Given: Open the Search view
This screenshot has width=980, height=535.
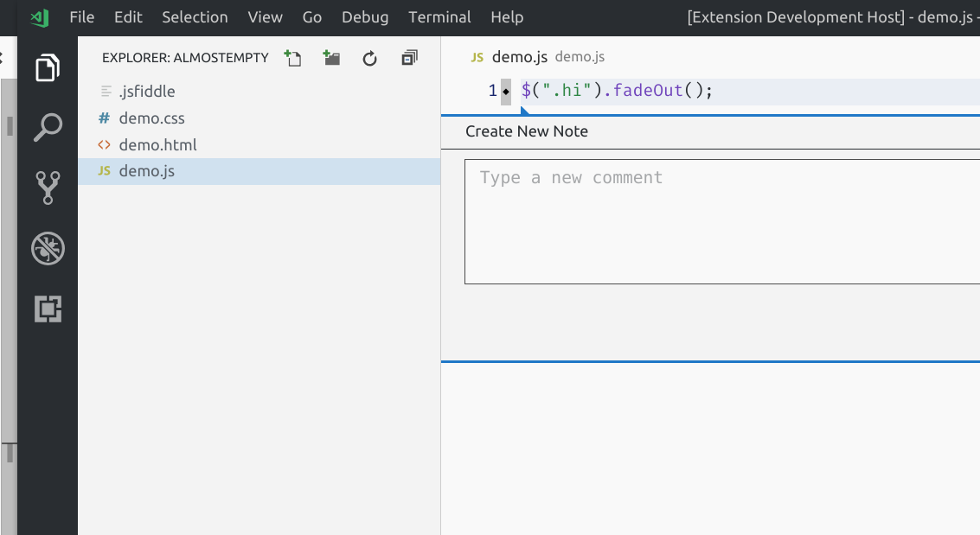Looking at the screenshot, I should [x=48, y=126].
